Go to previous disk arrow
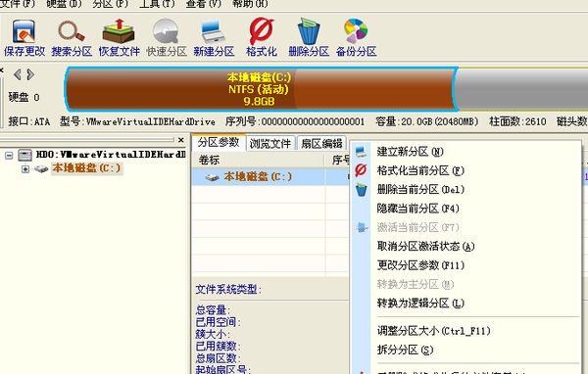Image resolution: width=588 pixels, height=374 pixels. tap(18, 74)
